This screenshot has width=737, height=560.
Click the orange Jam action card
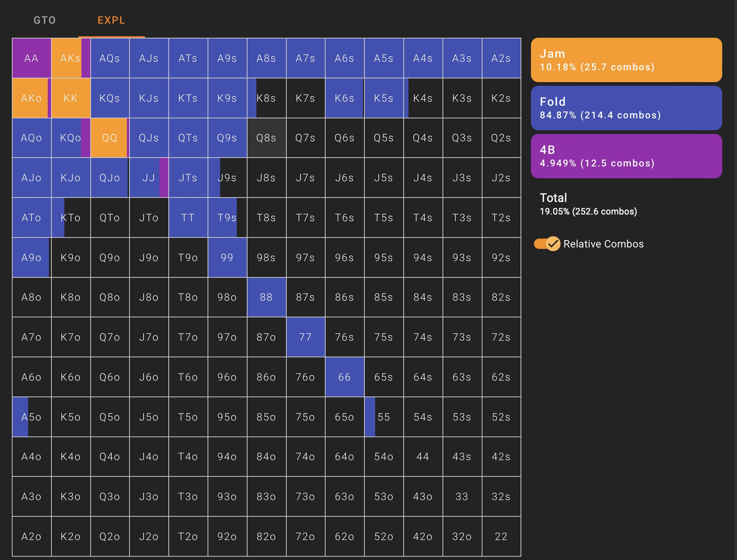(x=626, y=60)
